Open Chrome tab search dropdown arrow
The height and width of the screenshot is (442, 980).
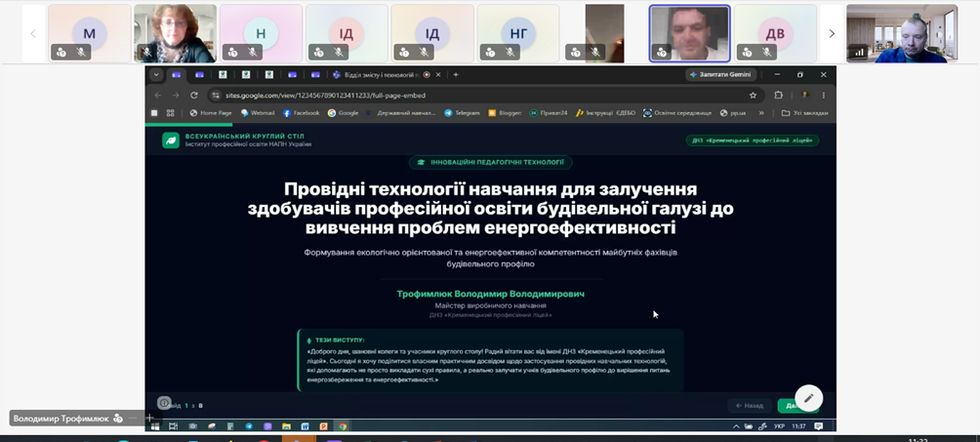click(x=155, y=74)
